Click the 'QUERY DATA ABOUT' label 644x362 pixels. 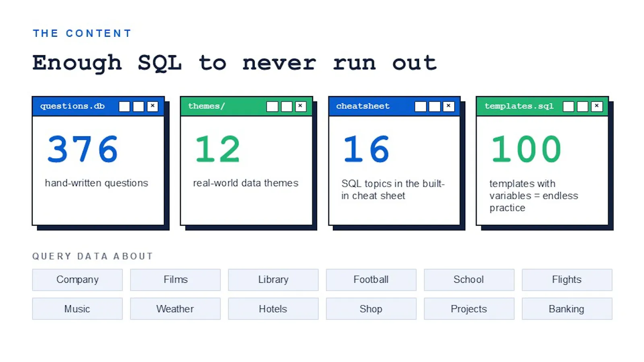tap(93, 256)
